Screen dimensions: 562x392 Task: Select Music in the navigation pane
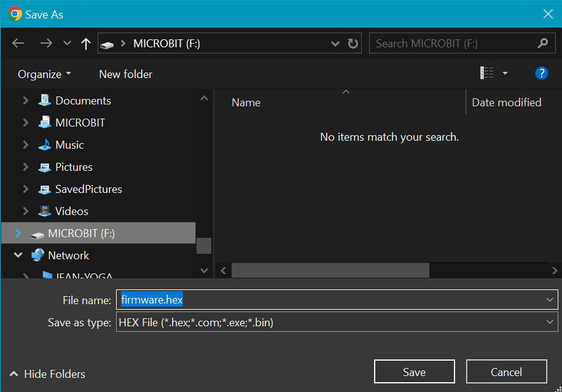[69, 145]
